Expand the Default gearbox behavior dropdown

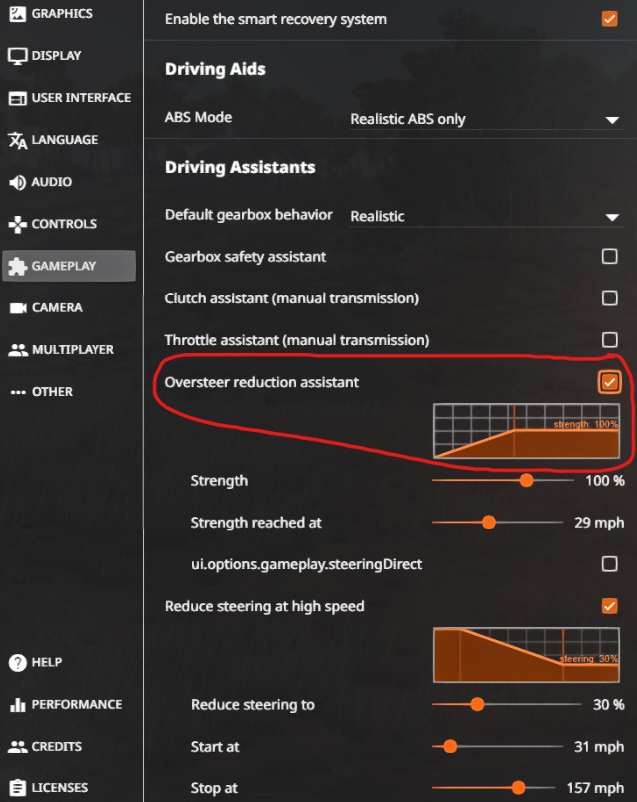pyautogui.click(x=485, y=216)
